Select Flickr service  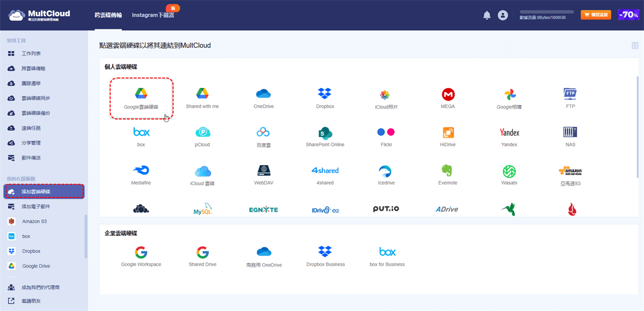(386, 137)
